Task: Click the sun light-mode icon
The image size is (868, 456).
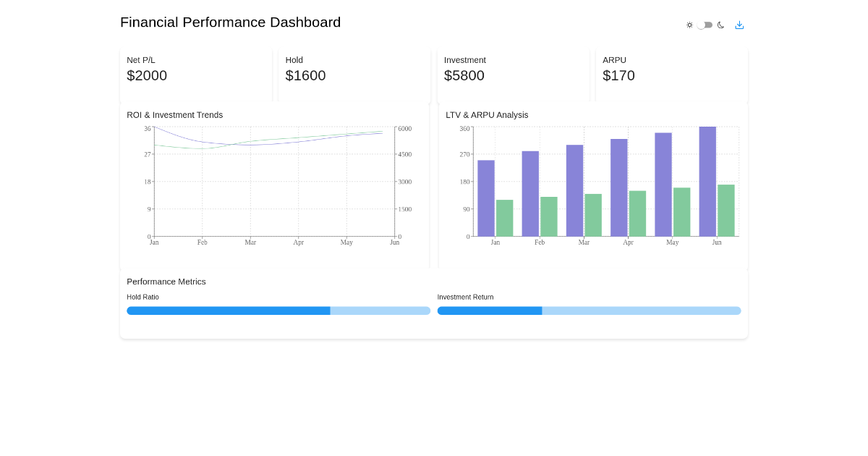Action: point(689,25)
